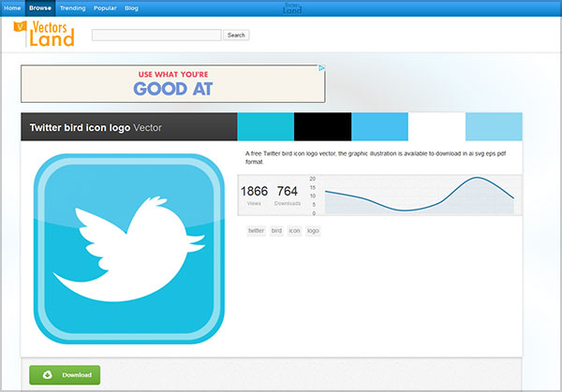The width and height of the screenshot is (562, 392).
Task: Click the green Download button
Action: 65,375
